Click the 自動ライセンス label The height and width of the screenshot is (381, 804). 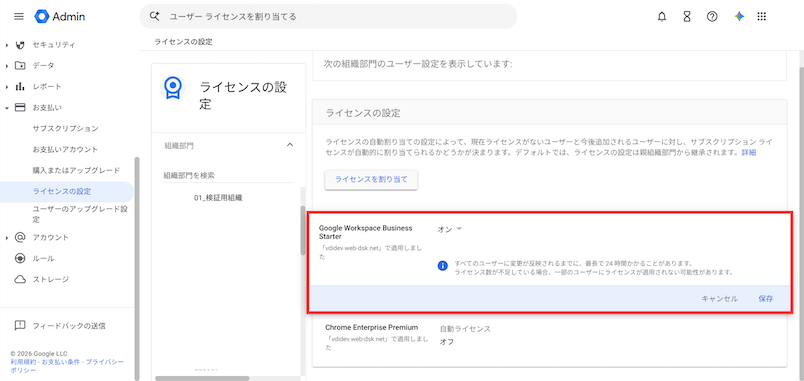(x=465, y=329)
